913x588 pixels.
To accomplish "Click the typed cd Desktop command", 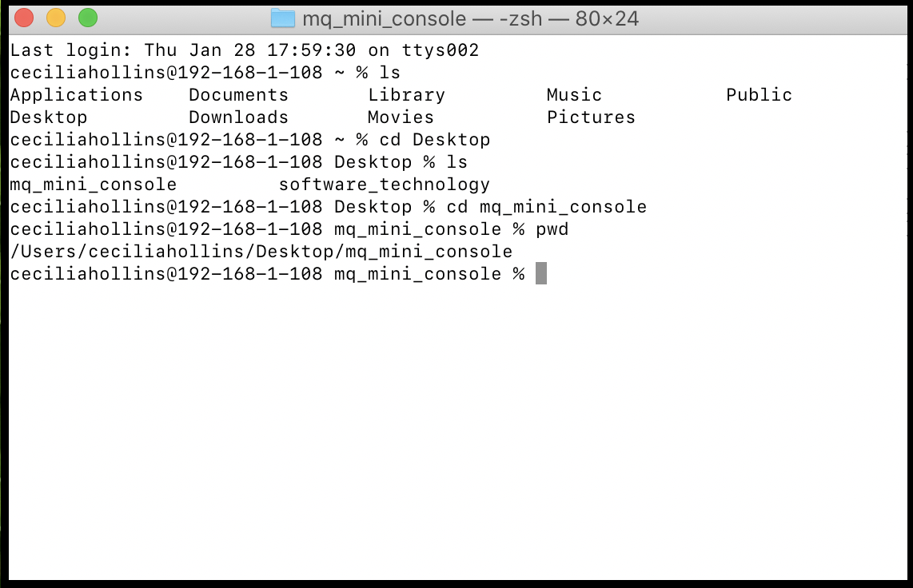I will click(x=434, y=140).
